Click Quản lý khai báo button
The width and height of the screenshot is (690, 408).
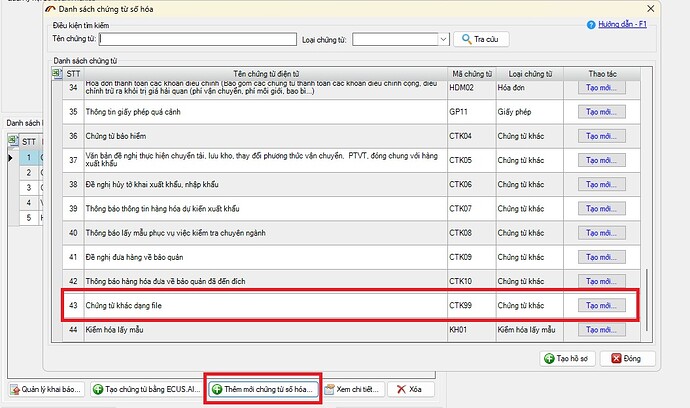coord(47,389)
